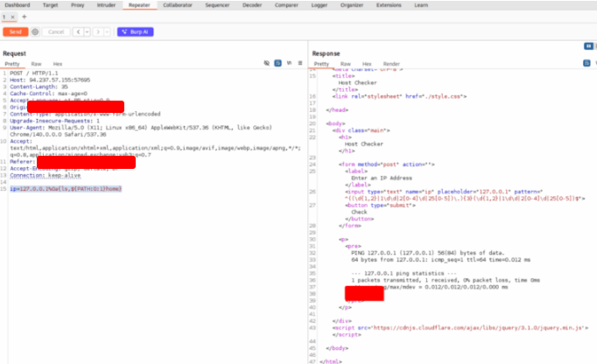The image size is (597, 364).
Task: Toggle the blue highlighted icon in Request panel
Action: click(277, 64)
